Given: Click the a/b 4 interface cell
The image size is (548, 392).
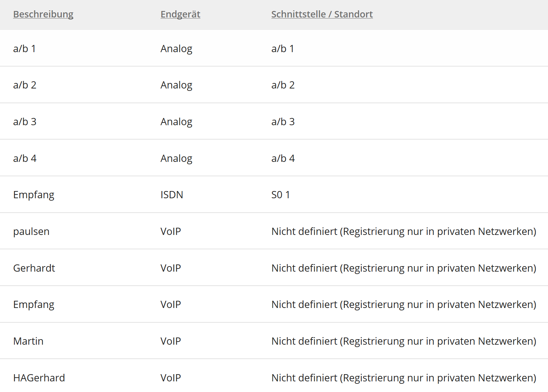Looking at the screenshot, I should pos(283,158).
